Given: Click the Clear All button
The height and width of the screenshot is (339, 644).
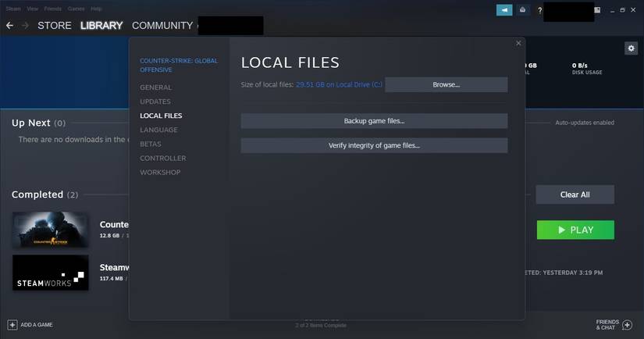Looking at the screenshot, I should pyautogui.click(x=575, y=194).
